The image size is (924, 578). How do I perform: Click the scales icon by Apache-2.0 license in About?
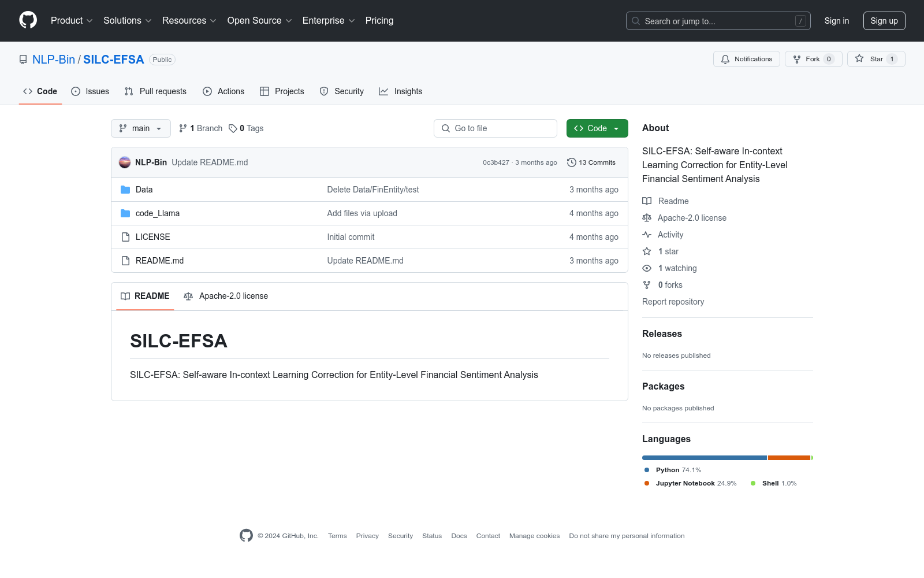[x=647, y=218]
